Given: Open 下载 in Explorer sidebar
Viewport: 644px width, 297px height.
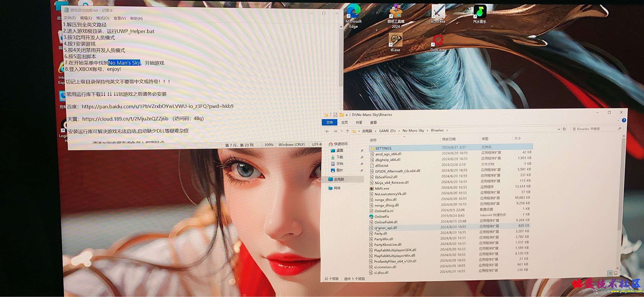Looking at the screenshot, I should 337,157.
